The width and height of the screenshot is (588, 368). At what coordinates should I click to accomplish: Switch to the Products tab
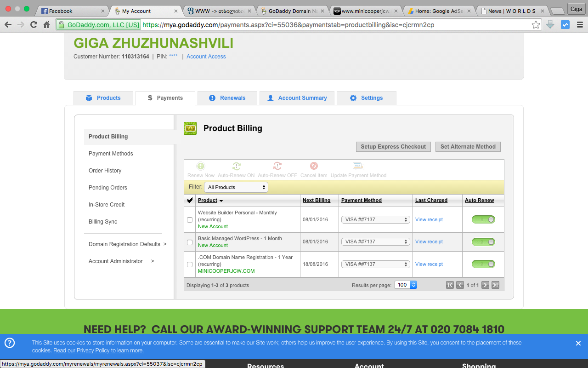tap(103, 98)
